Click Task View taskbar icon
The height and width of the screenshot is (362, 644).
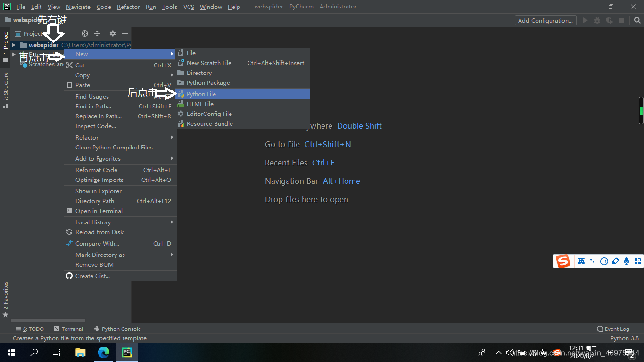click(57, 352)
